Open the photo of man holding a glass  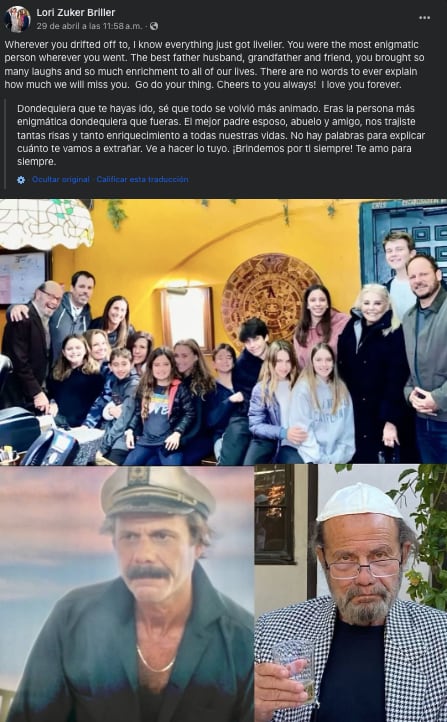click(x=351, y=594)
